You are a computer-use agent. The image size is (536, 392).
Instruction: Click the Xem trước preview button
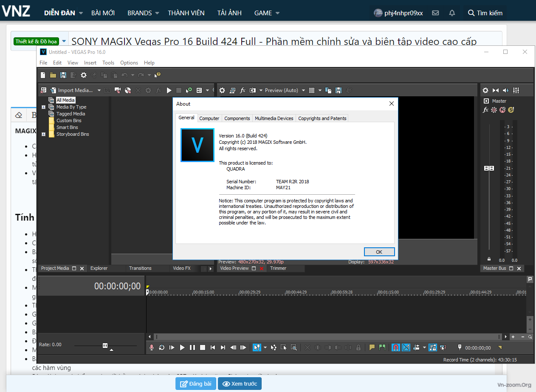pos(240,384)
